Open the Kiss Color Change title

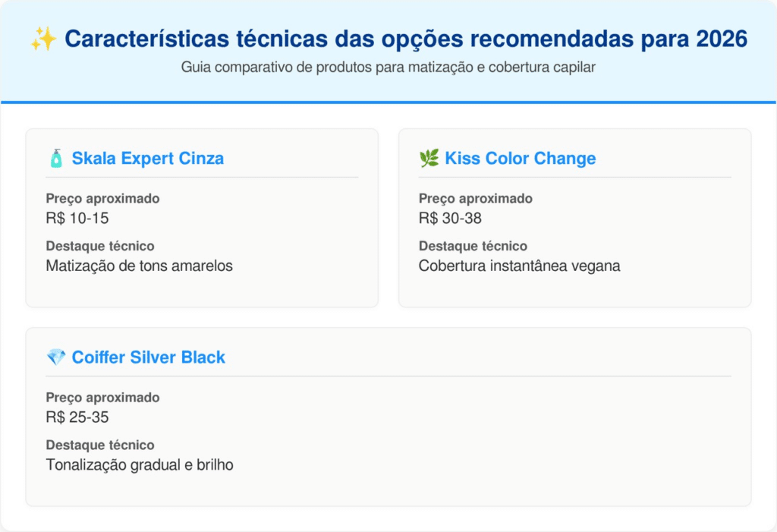[x=520, y=158]
